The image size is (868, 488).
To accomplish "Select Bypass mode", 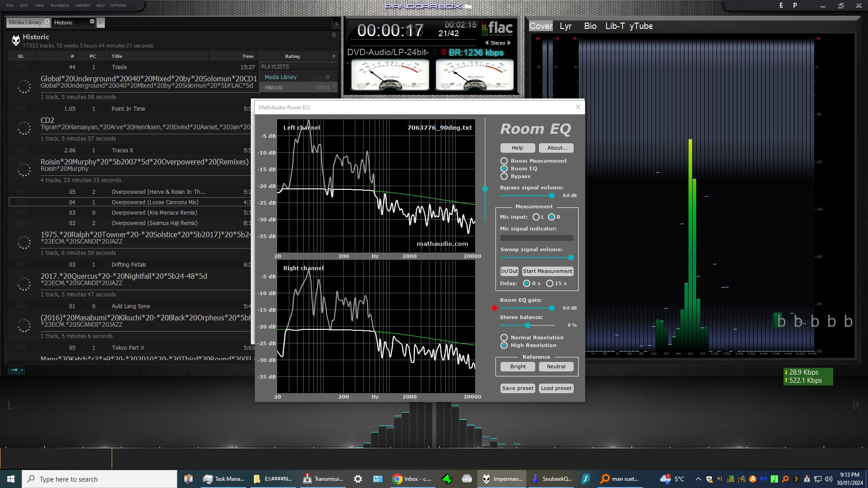I will 504,176.
